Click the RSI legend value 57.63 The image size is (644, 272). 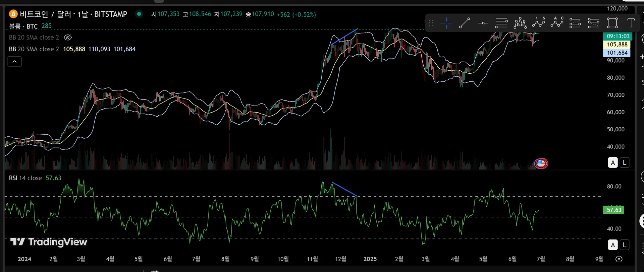(x=54, y=178)
